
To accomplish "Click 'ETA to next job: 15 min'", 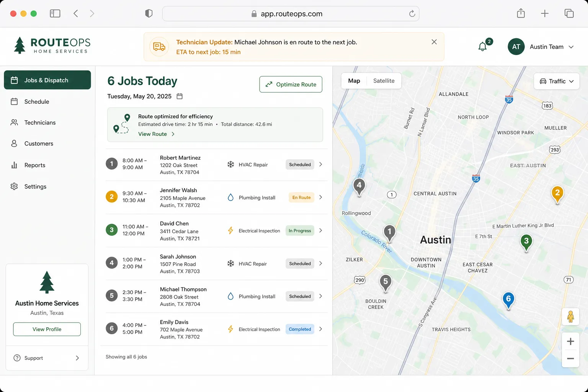I will [x=208, y=52].
